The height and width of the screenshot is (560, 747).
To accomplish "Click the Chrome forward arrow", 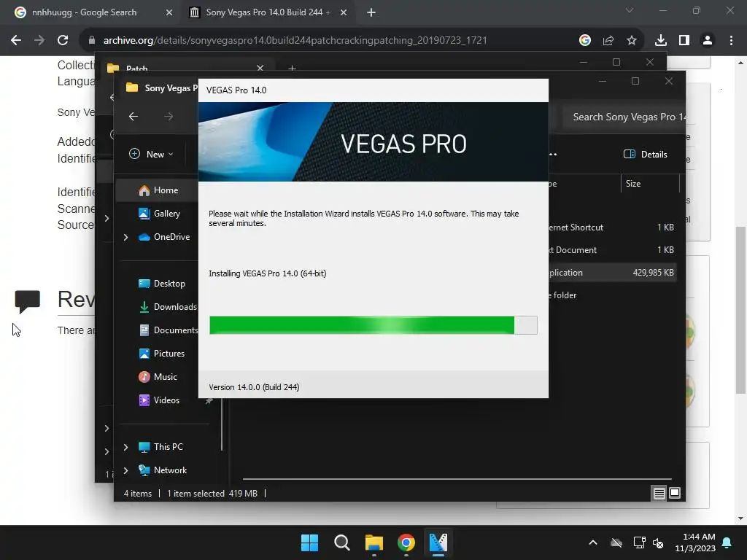I will [39, 41].
